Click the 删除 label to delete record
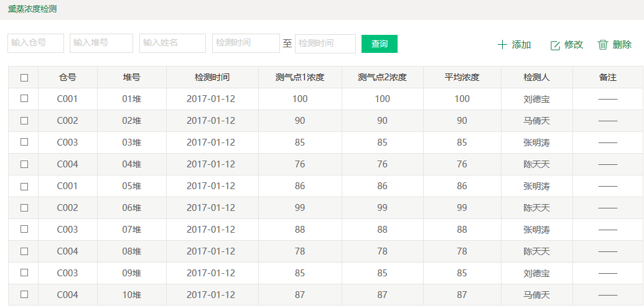The image size is (644, 308). point(622,45)
